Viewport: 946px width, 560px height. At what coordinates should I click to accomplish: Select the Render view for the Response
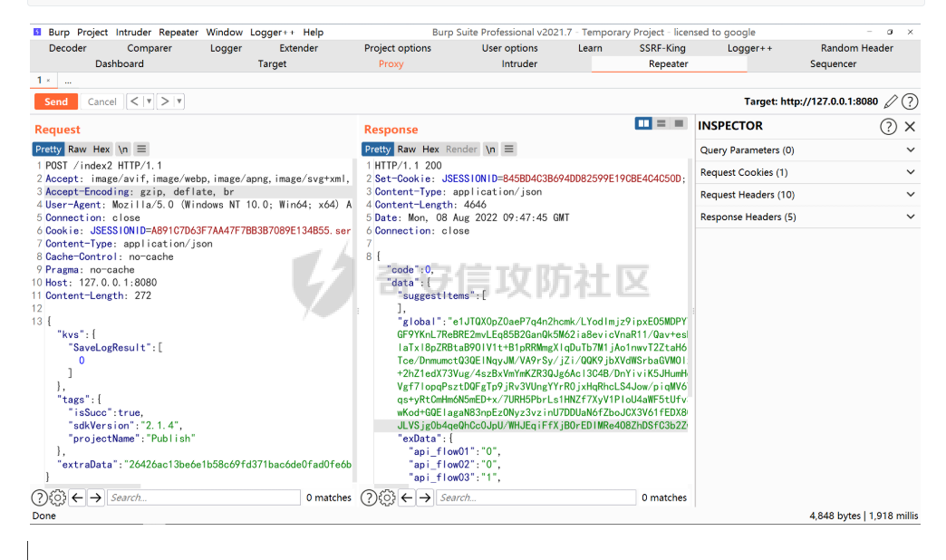click(x=461, y=149)
